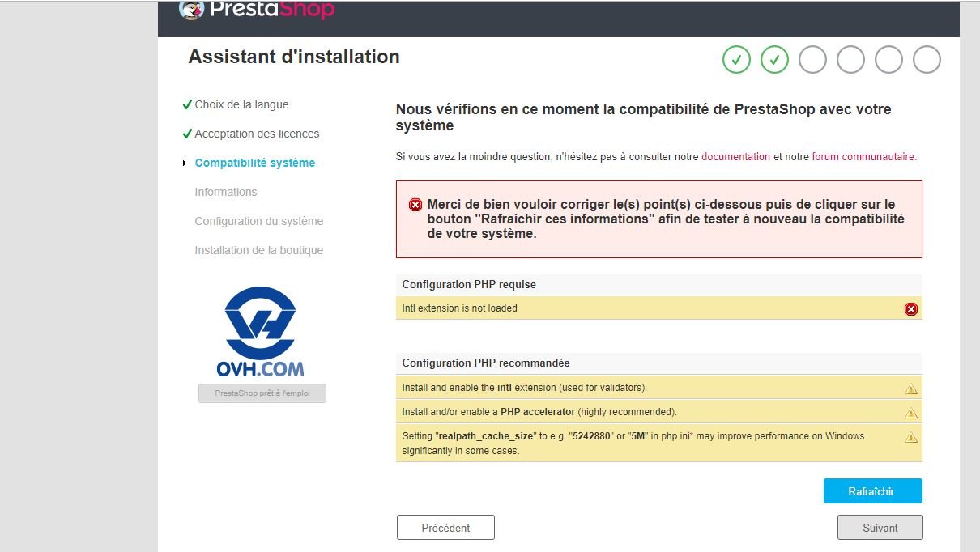Image resolution: width=980 pixels, height=552 pixels.
Task: Click the OVH.COM logo
Action: tap(261, 332)
